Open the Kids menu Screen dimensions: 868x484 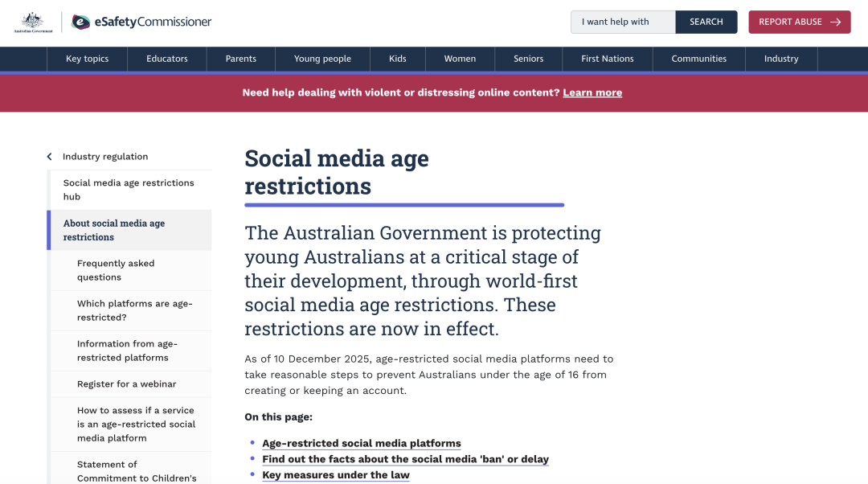tap(398, 59)
